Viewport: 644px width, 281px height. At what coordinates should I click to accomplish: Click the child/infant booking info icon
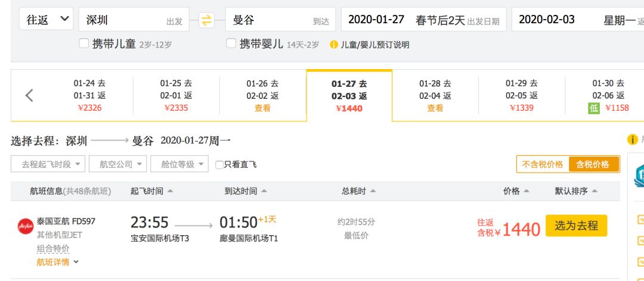tap(334, 44)
